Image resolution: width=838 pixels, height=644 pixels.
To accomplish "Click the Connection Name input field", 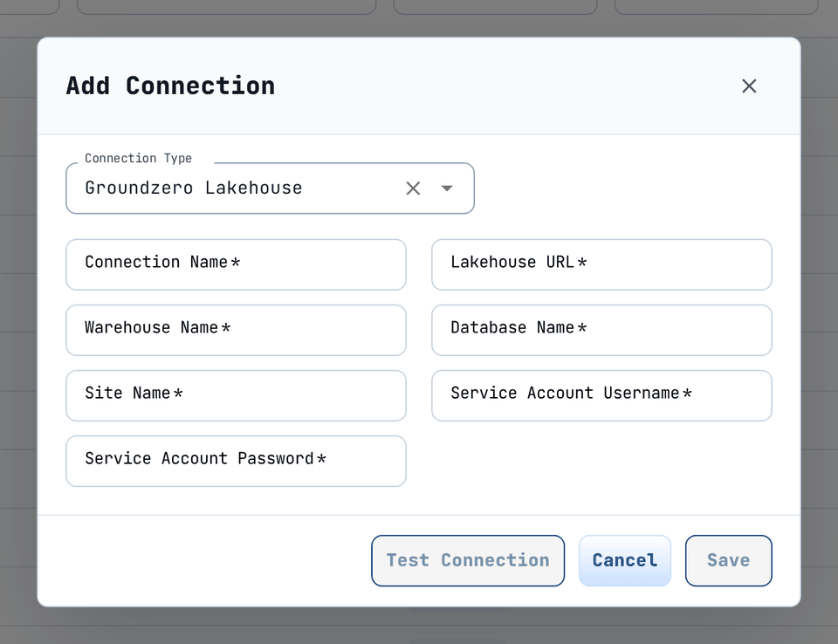I will (x=236, y=264).
